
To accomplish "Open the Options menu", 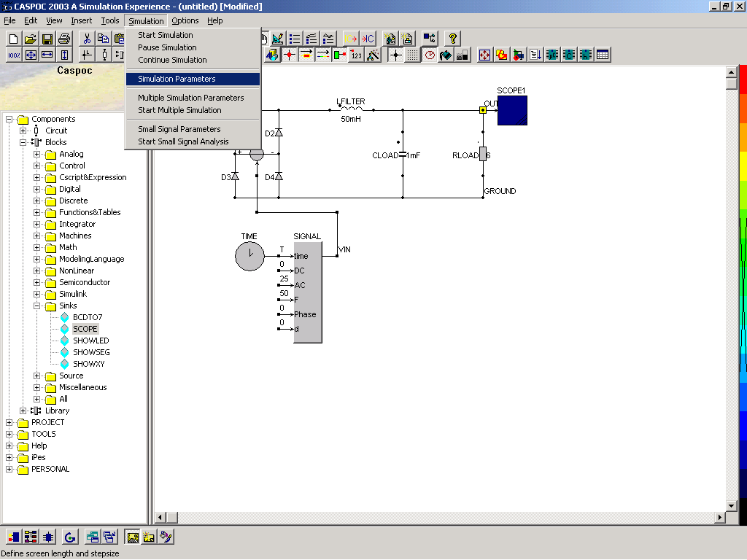I will pyautogui.click(x=185, y=20).
